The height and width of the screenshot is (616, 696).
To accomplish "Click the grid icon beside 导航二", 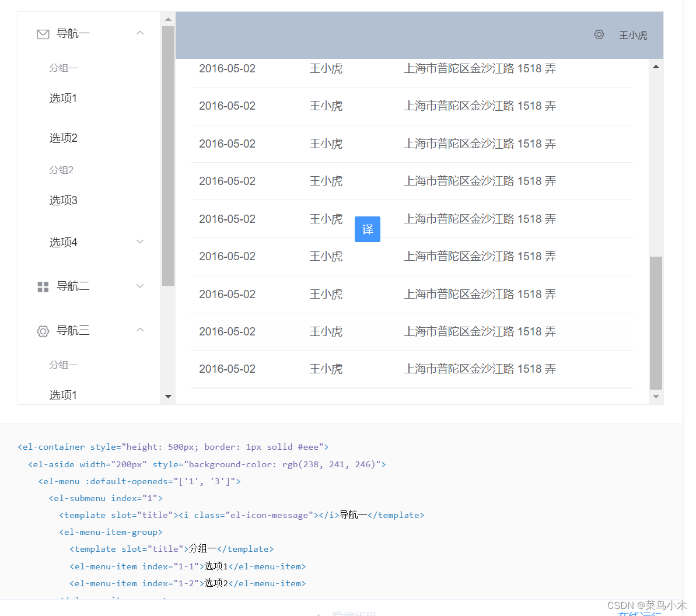I will [43, 286].
